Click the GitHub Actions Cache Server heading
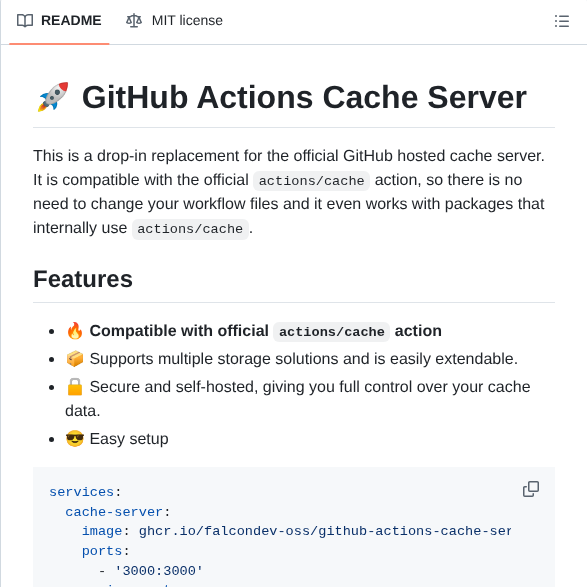 (304, 97)
